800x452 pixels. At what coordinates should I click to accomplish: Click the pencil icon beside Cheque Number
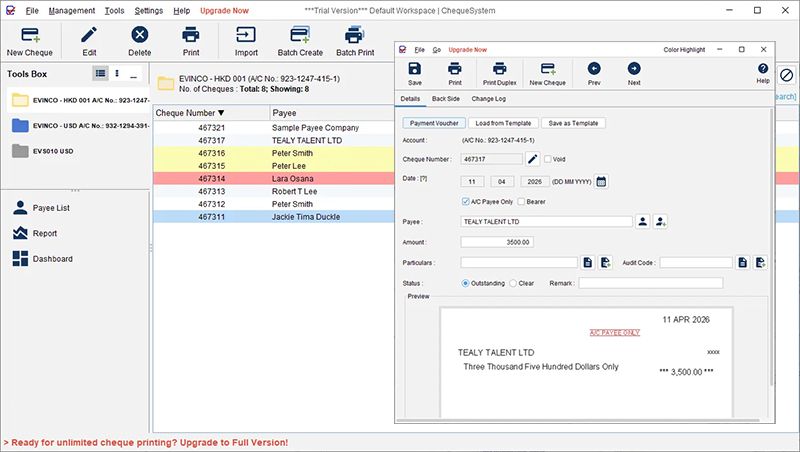[533, 159]
